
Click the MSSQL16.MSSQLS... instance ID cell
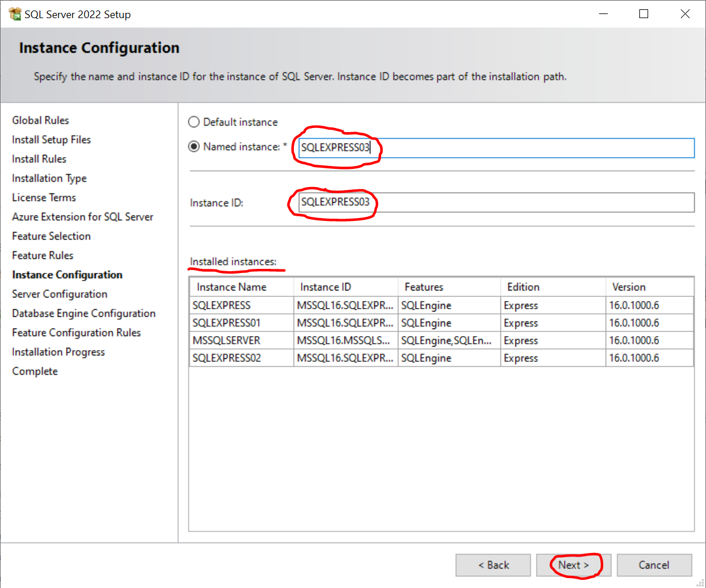click(x=346, y=340)
